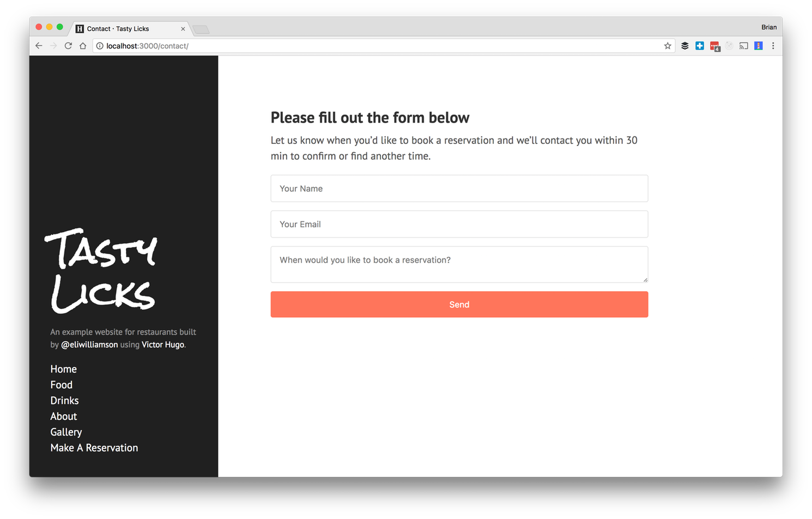
Task: Click the browser back arrow
Action: point(39,46)
